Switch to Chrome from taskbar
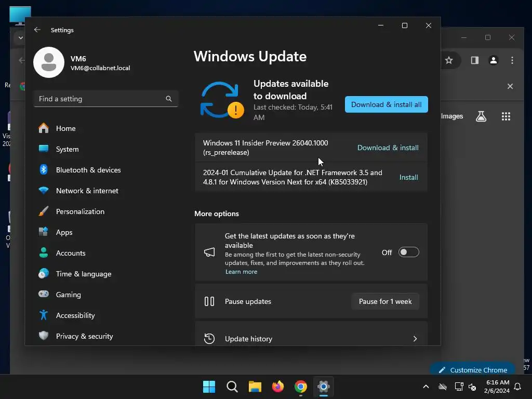532x399 pixels. pyautogui.click(x=301, y=387)
